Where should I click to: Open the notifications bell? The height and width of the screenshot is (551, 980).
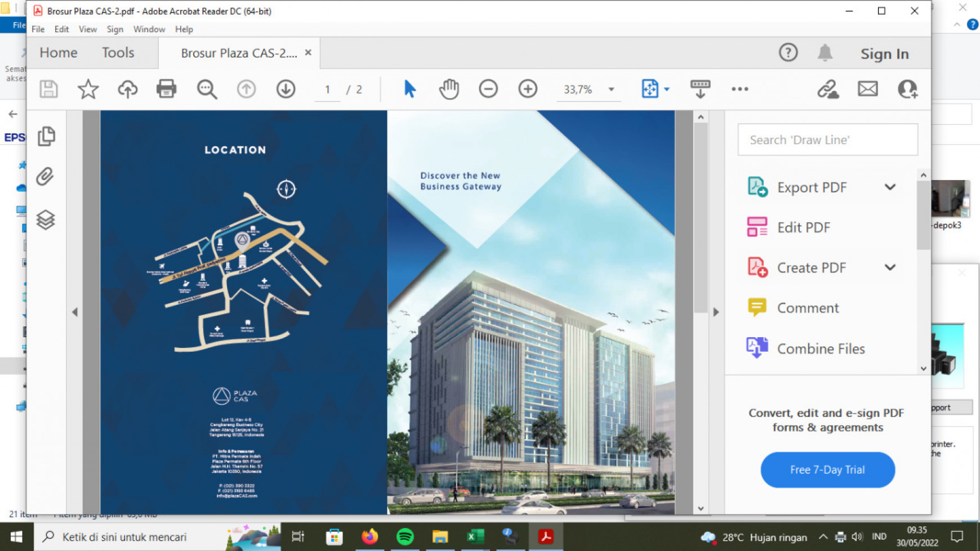(825, 53)
